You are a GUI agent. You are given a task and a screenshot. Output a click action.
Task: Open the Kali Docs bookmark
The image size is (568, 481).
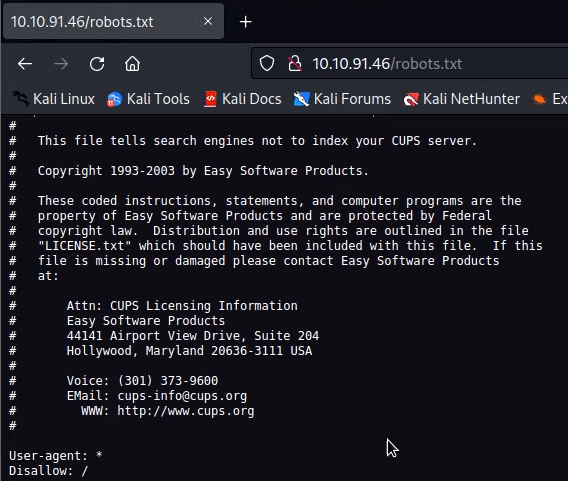tap(242, 99)
